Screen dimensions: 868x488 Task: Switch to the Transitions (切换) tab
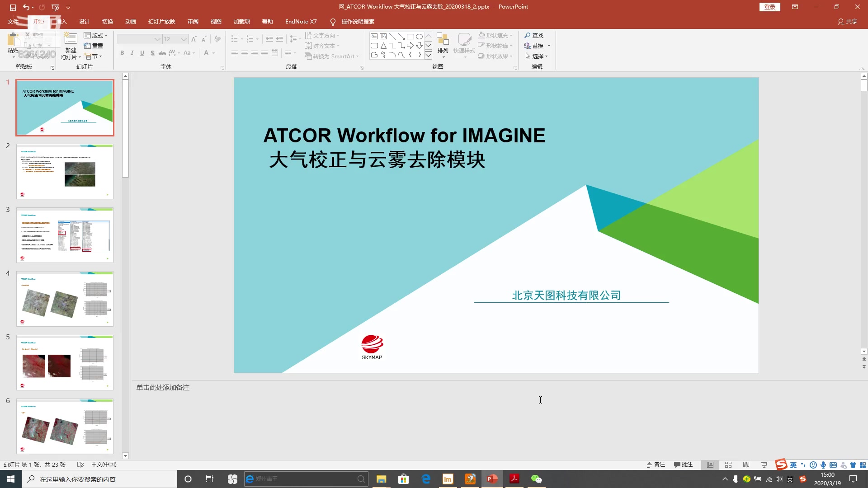coord(108,21)
